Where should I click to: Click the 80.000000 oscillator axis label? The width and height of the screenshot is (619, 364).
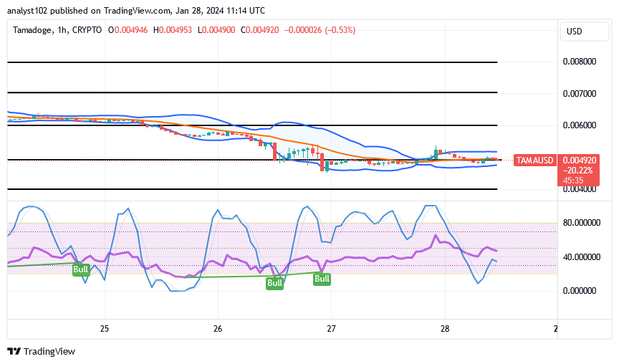582,223
